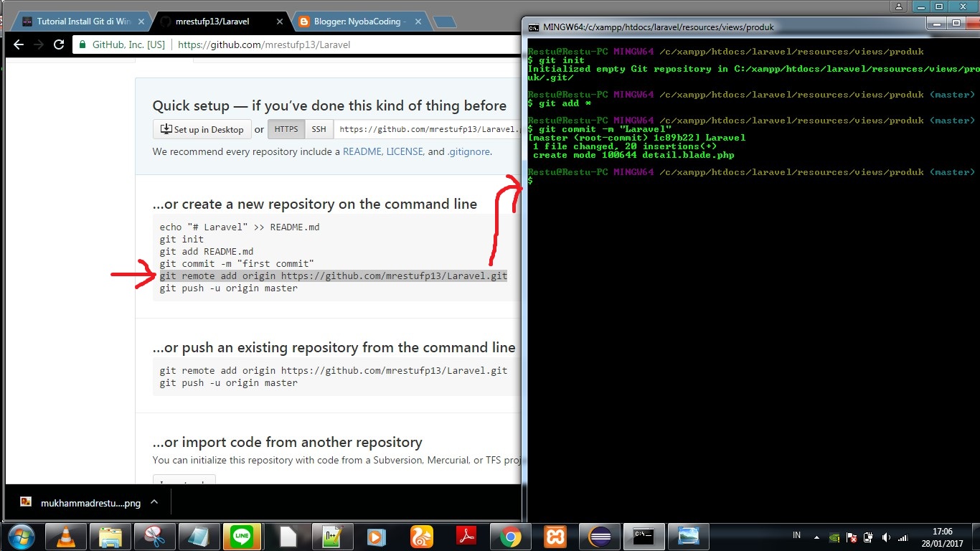Image resolution: width=980 pixels, height=551 pixels.
Task: Click 'git push -u origin master' in new repository block
Action: click(228, 288)
